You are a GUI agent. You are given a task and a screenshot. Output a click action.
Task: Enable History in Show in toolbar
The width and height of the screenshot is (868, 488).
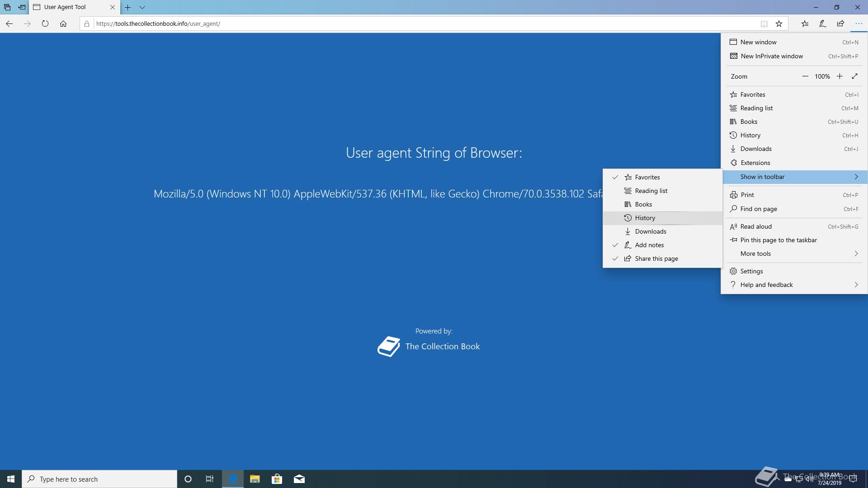pos(645,218)
